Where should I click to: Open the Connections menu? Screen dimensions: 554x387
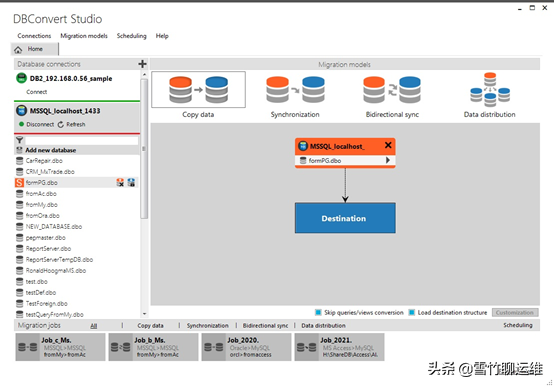pyautogui.click(x=34, y=36)
